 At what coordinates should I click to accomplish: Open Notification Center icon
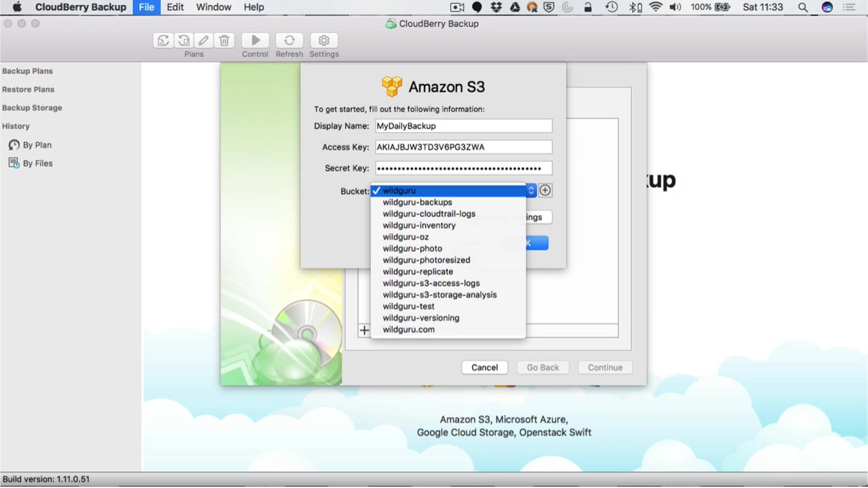(x=849, y=7)
